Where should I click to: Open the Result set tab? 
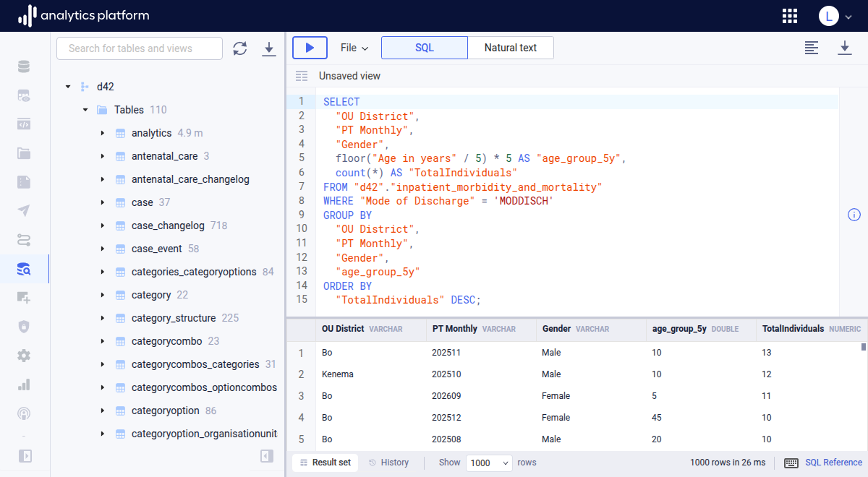click(x=325, y=463)
